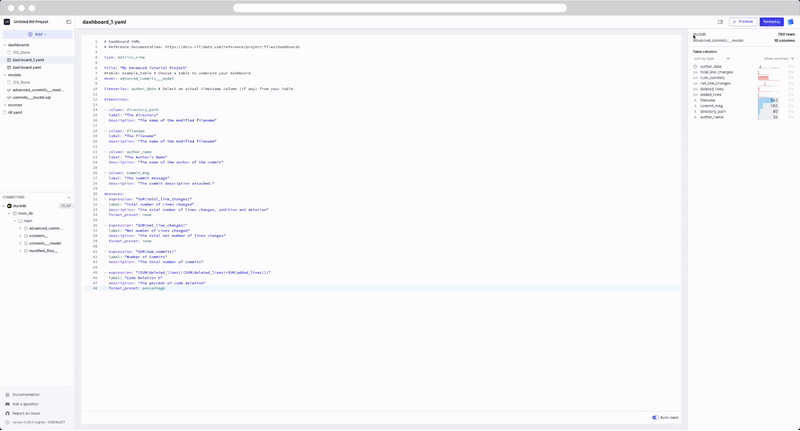This screenshot has width=800, height=431.
Task: Collapse the left sidebar panel icon
Action: 68,21
